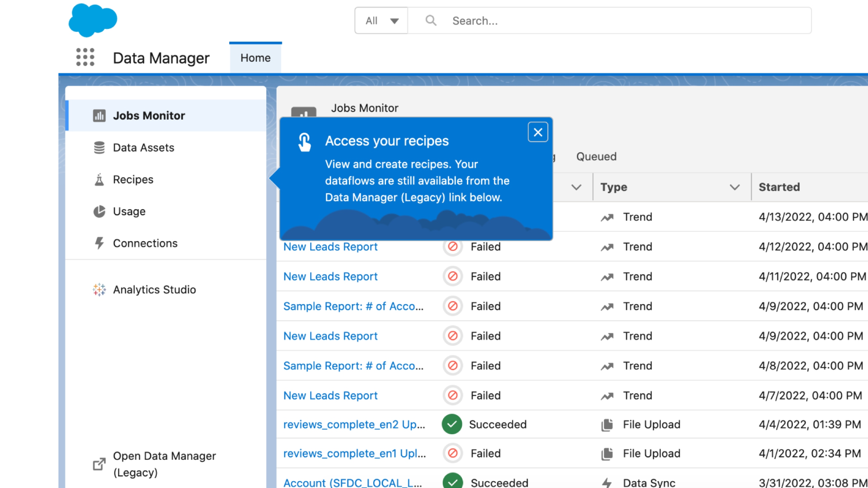Viewport: 868px width, 488px height.
Task: Select the Queued filter tab
Action: tap(596, 157)
